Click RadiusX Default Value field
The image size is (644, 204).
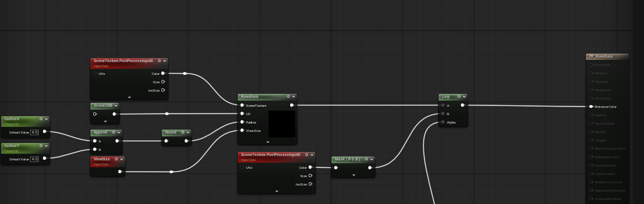(34, 132)
